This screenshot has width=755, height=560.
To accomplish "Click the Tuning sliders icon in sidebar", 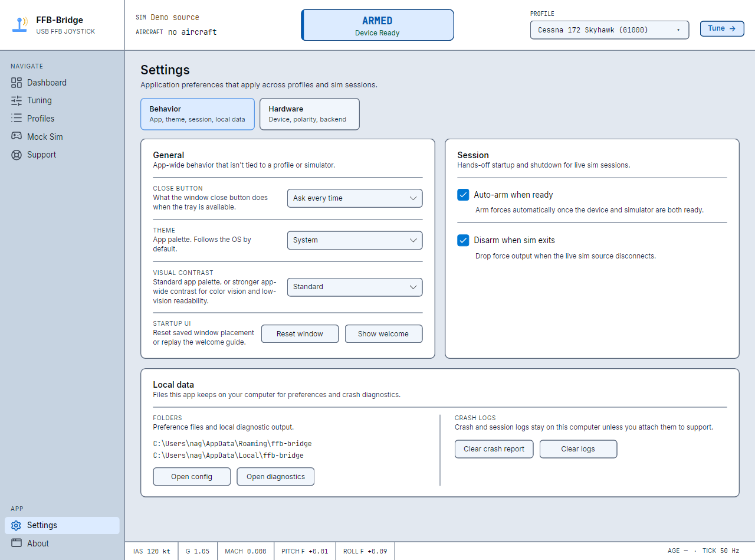I will (x=17, y=100).
